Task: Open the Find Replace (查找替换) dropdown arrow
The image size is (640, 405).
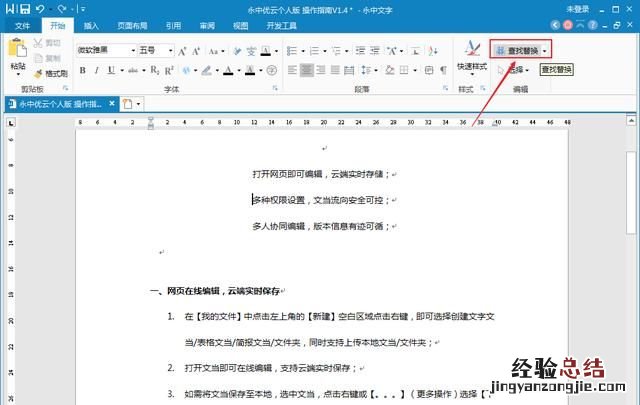Action: point(544,51)
